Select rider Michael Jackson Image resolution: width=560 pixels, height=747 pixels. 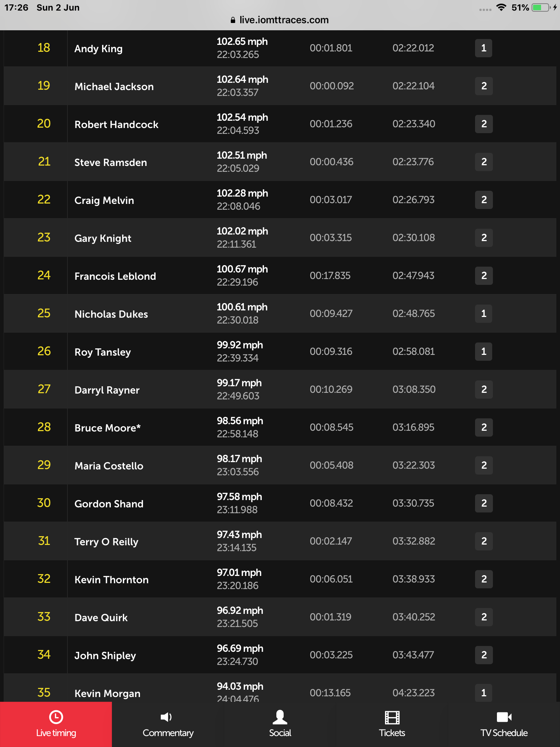coord(114,86)
